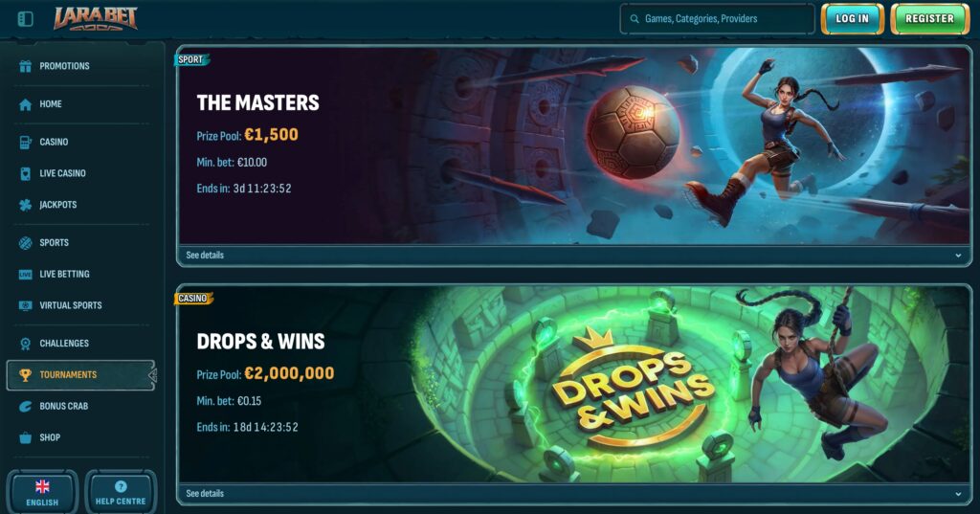Click the Shop bag icon
The width and height of the screenshot is (980, 514).
point(25,437)
